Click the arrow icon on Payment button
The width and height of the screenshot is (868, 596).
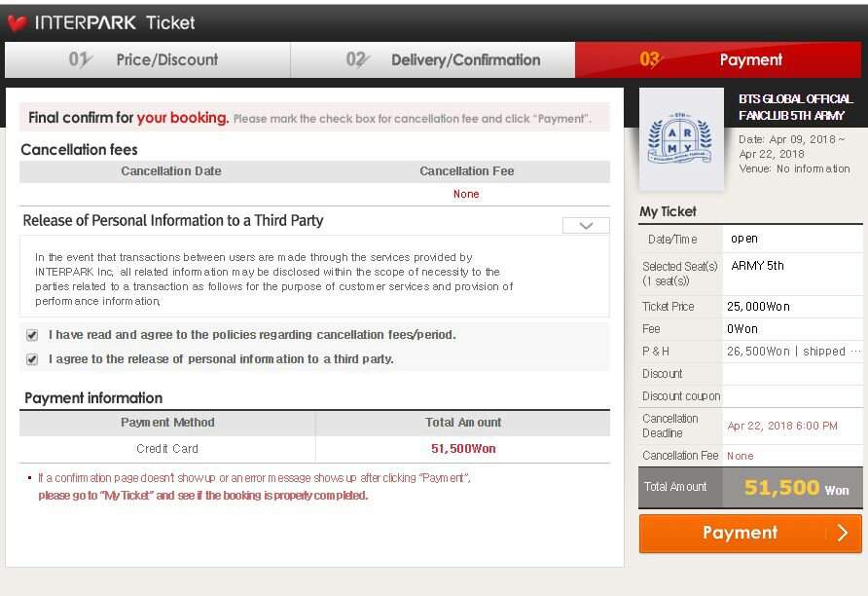(842, 533)
